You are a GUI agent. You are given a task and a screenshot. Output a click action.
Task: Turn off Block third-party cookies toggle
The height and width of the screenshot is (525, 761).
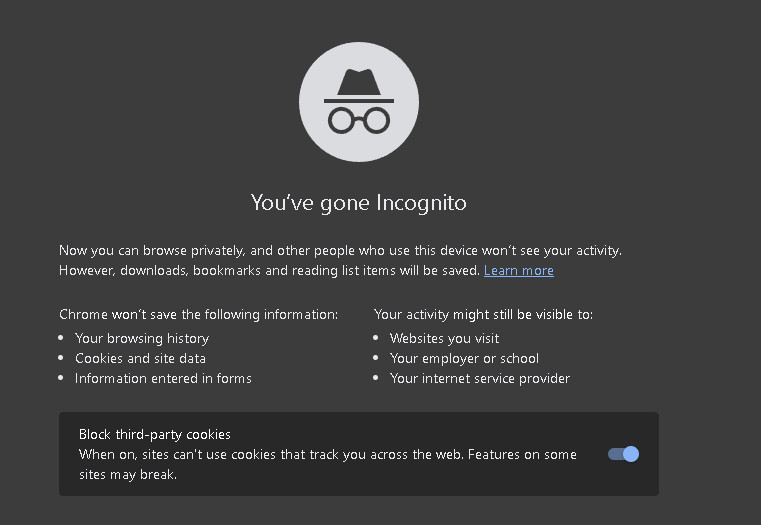[623, 454]
